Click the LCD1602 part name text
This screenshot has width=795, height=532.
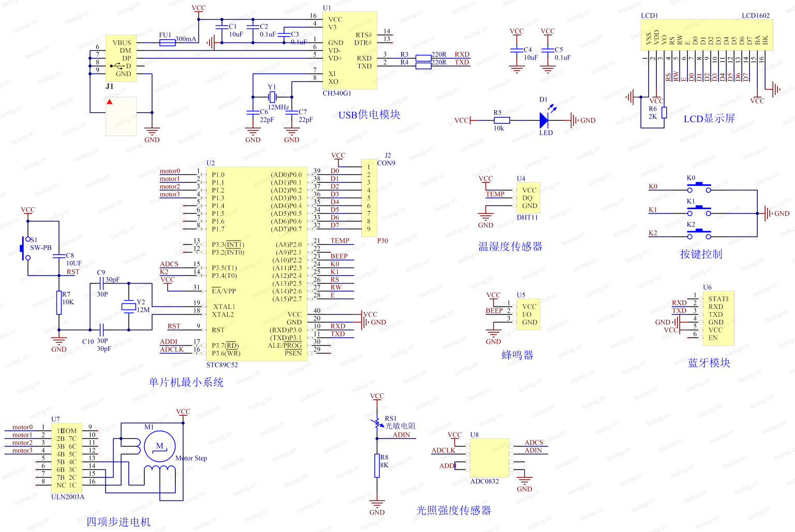[756, 16]
